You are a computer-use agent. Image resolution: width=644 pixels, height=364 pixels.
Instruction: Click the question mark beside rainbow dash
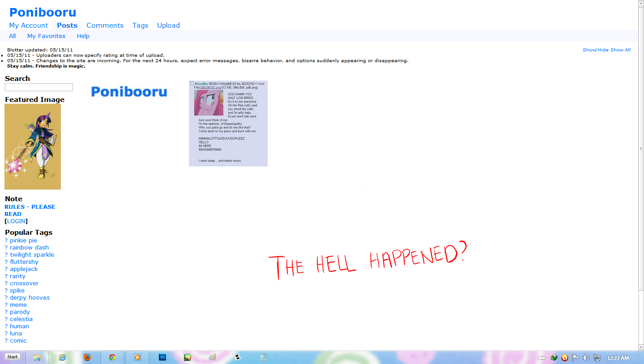[6, 248]
